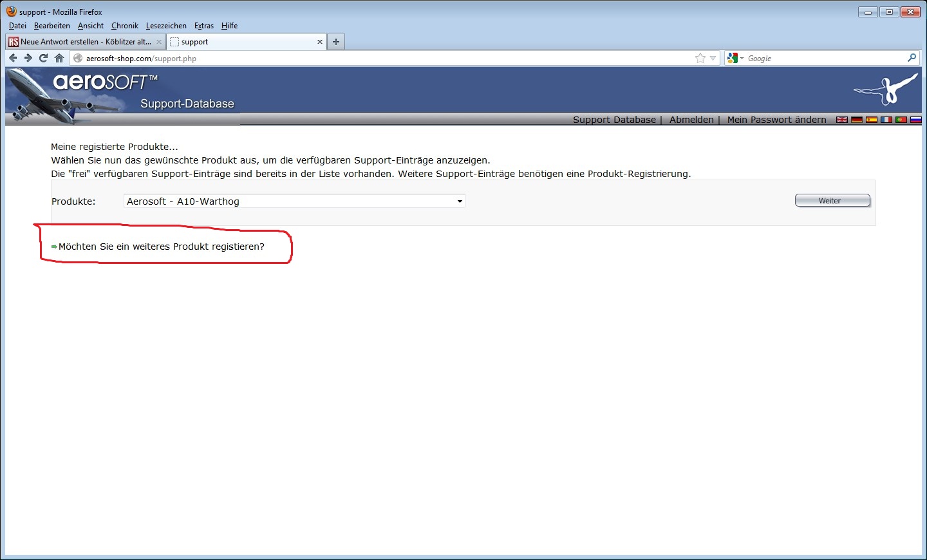Viewport: 927px width, 560px height.
Task: Choose the Spanish flag language icon
Action: pos(872,120)
